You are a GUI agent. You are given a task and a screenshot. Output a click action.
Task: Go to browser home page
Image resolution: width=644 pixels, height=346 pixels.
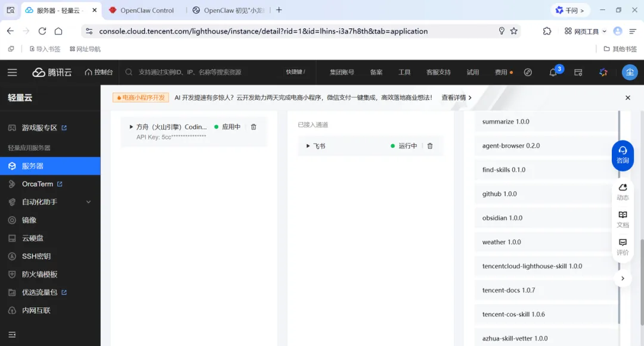coord(58,31)
